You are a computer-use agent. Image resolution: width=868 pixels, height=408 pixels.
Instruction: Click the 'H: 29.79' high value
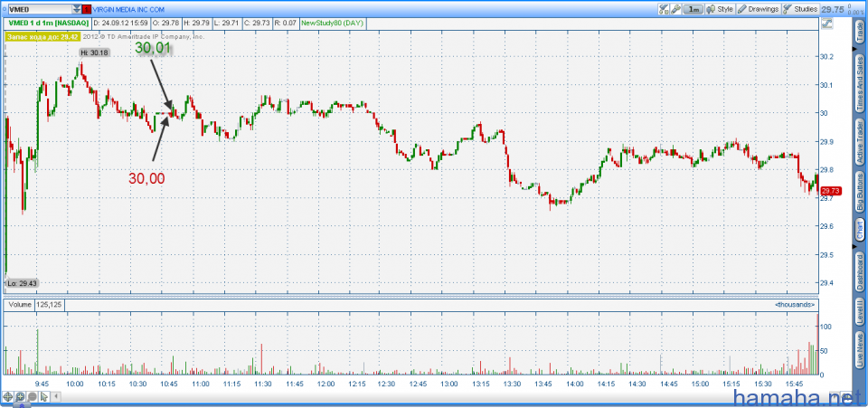196,24
